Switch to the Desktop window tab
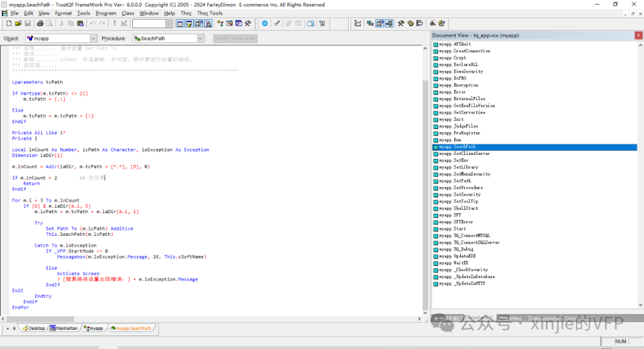The width and height of the screenshot is (644, 349). pos(34,328)
